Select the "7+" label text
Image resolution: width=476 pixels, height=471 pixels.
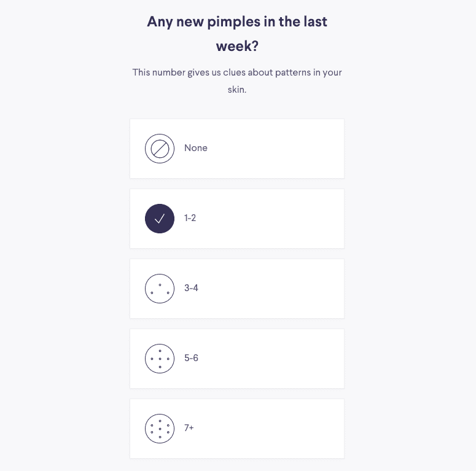click(x=189, y=428)
